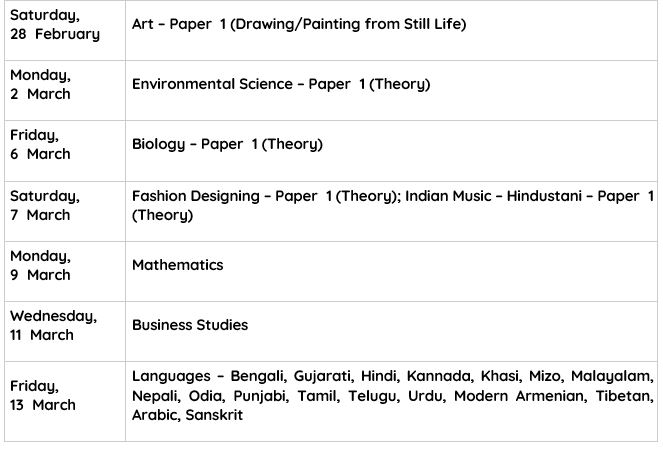Screen dimensions: 663x449
Task: Click the word Bengali in the languages list
Action: (258, 376)
